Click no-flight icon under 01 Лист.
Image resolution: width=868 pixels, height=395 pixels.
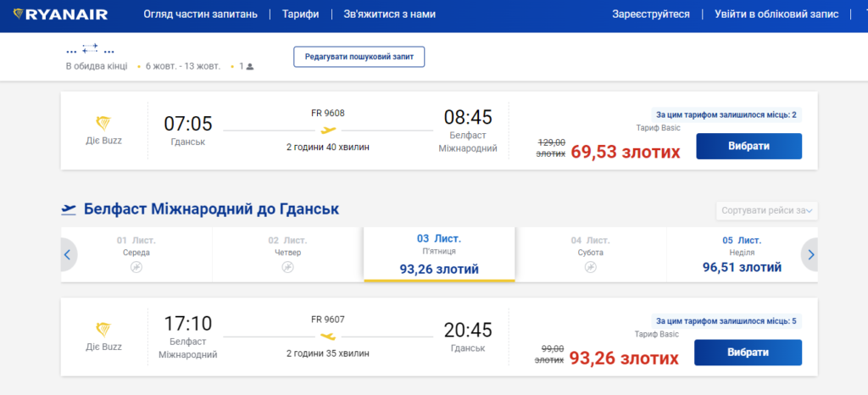pos(136,267)
